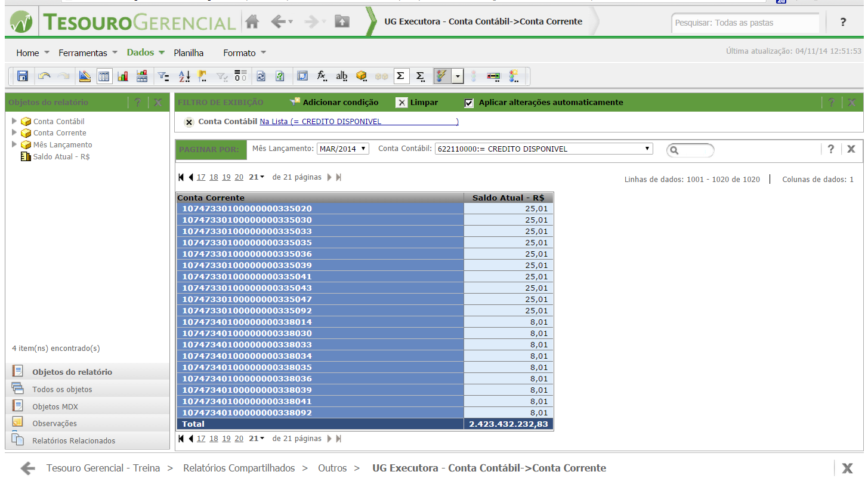Image resolution: width=868 pixels, height=487 pixels.
Task: Expand the Mês Lançamento tree node
Action: point(14,144)
